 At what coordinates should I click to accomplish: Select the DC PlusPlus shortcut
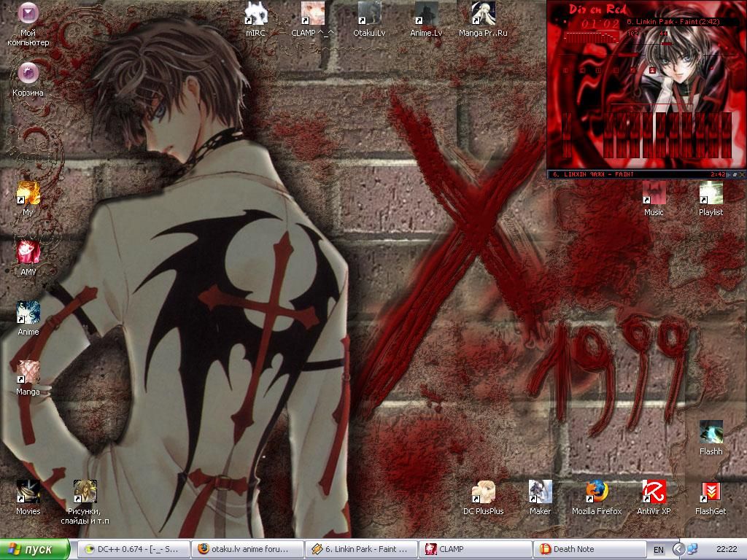click(x=483, y=498)
